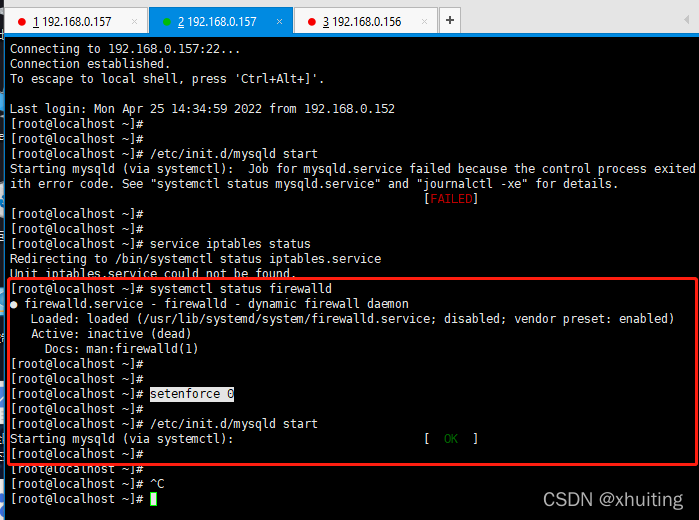
Task: Click the green OK status text
Action: [x=451, y=439]
